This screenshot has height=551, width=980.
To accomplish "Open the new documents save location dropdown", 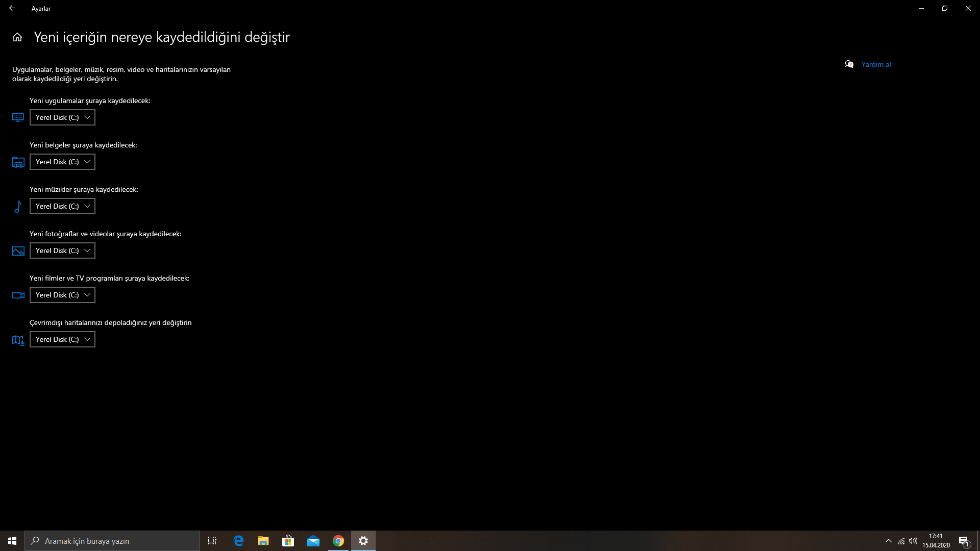I will 62,162.
